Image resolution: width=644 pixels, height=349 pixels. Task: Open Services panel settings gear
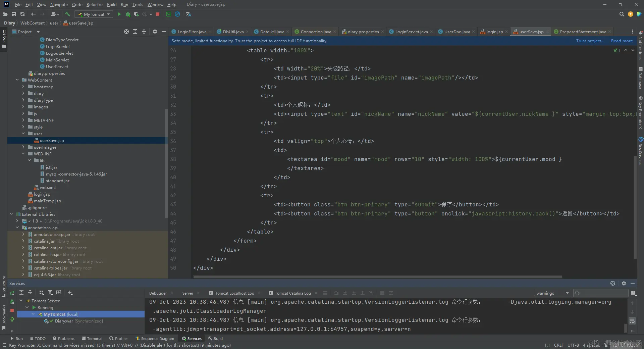pyautogui.click(x=624, y=283)
